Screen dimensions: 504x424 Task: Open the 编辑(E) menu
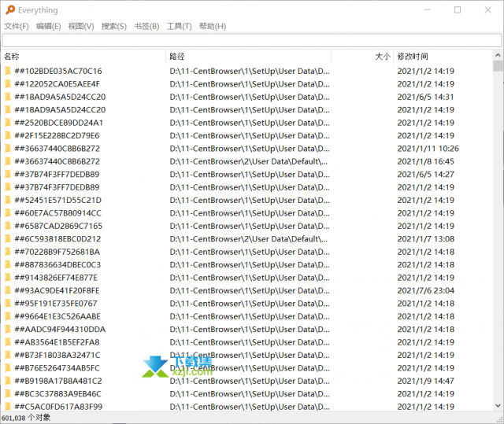click(49, 26)
